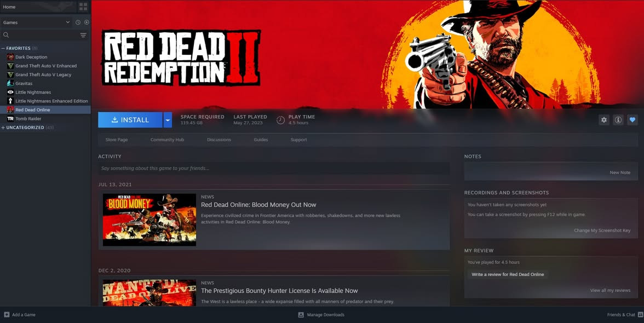Click the activity message input field
The height and width of the screenshot is (323, 644).
(x=274, y=168)
